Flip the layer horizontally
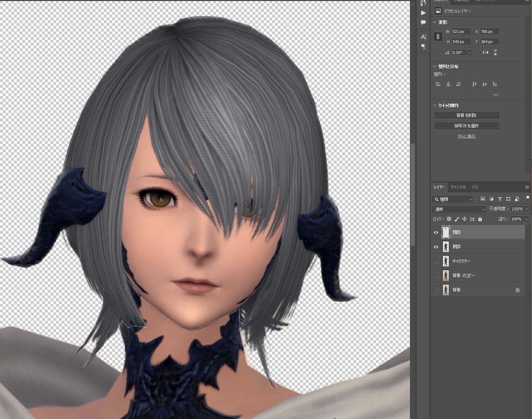The image size is (532, 419). pyautogui.click(x=485, y=52)
